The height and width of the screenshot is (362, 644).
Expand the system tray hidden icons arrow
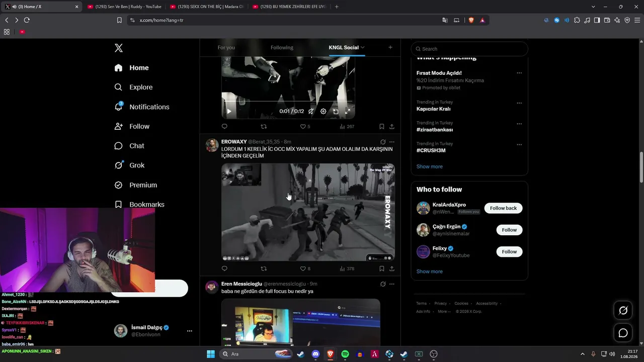(x=583, y=354)
